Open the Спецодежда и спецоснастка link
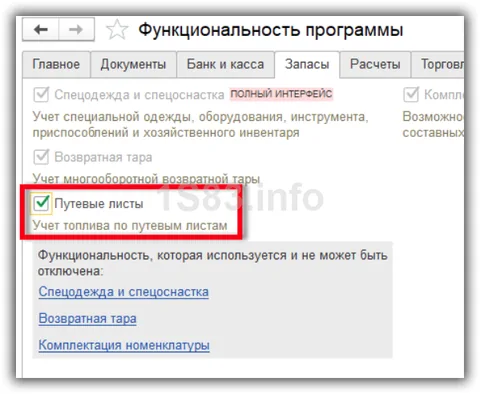 124,292
